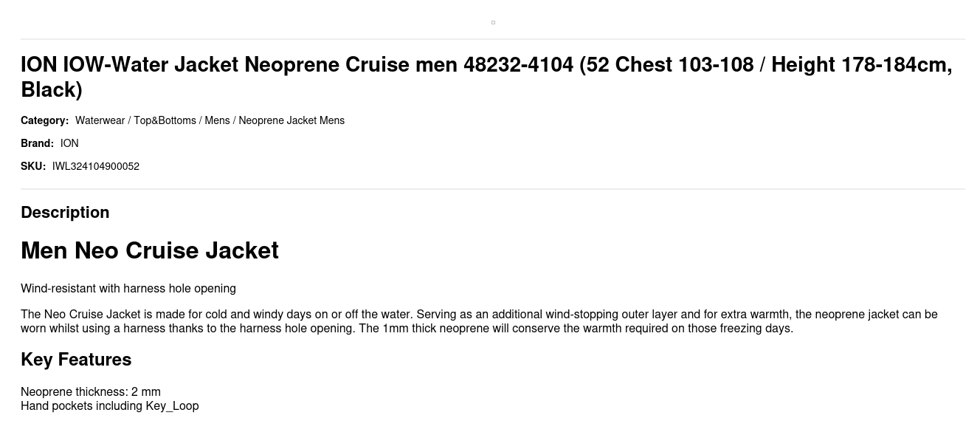Select the SKU number IWL324104900052
The image size is (980, 435).
point(96,166)
